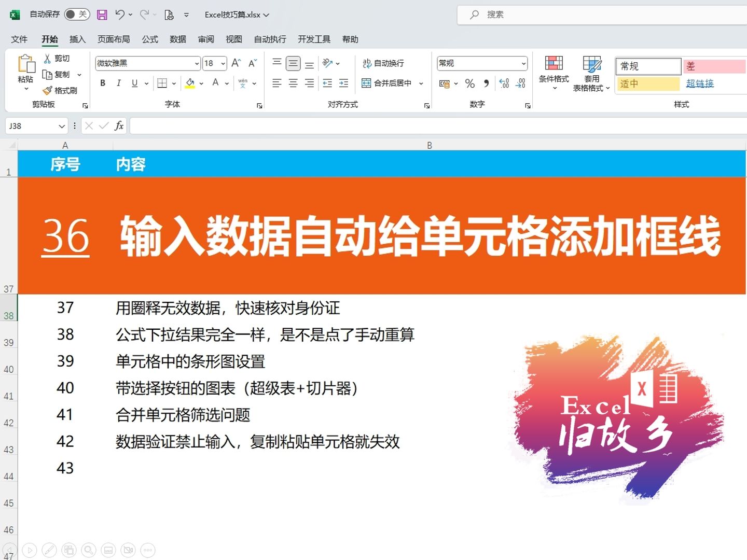The width and height of the screenshot is (747, 560).
Task: Click the search (搜索) box
Action: [x=602, y=15]
